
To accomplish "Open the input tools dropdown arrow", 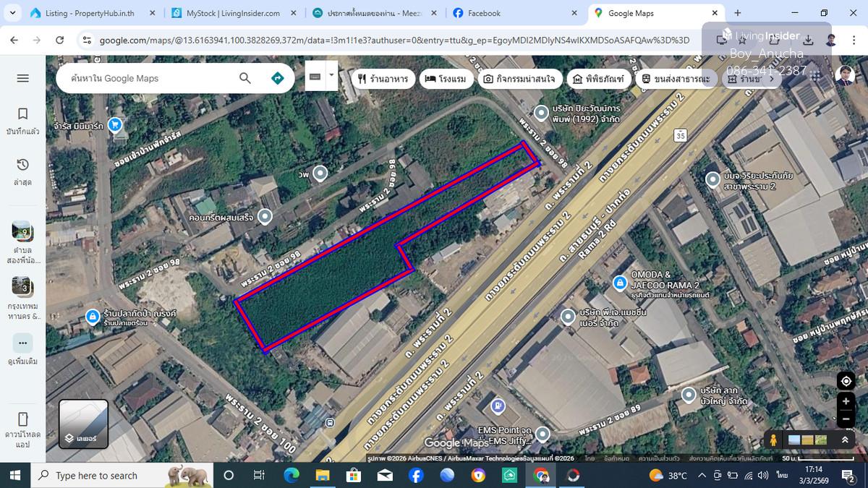I will tap(331, 74).
